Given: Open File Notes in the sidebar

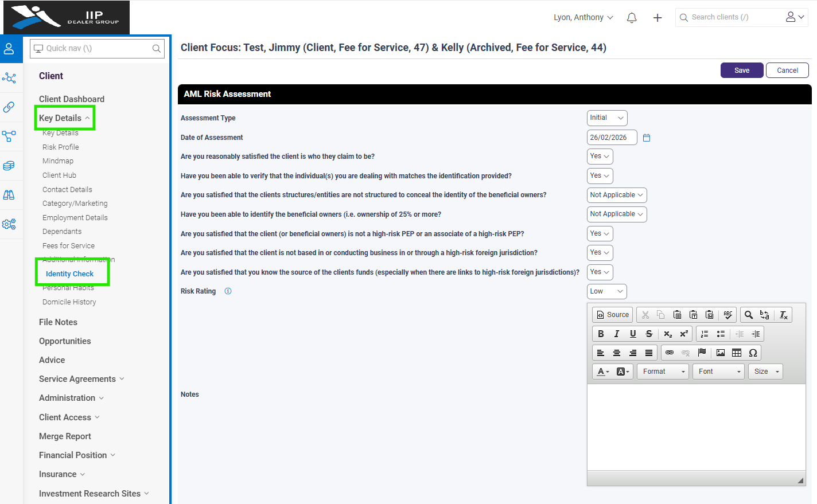Looking at the screenshot, I should tap(58, 322).
